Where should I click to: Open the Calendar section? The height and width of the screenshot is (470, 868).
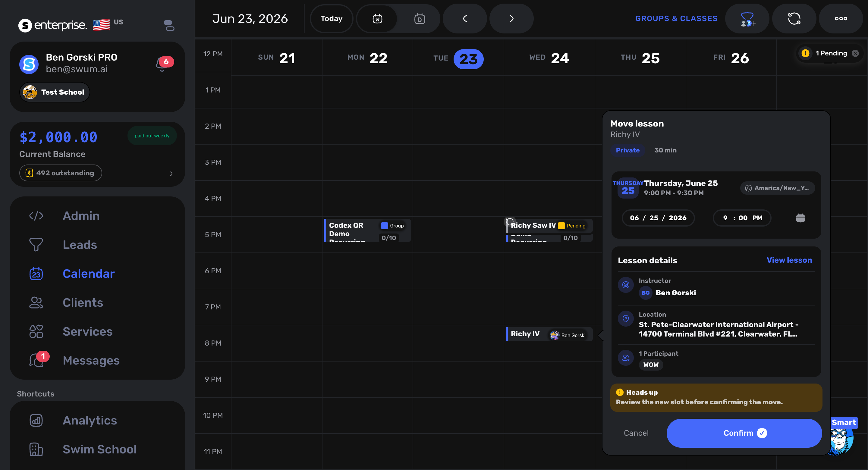[89, 274]
